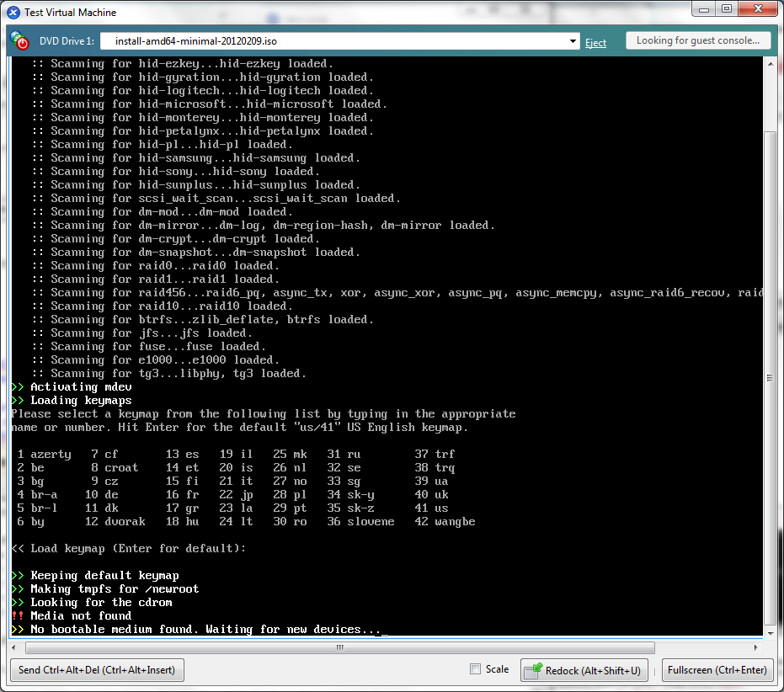Screen dimensions: 784x692
Task: Click the Eject link
Action: (x=595, y=42)
